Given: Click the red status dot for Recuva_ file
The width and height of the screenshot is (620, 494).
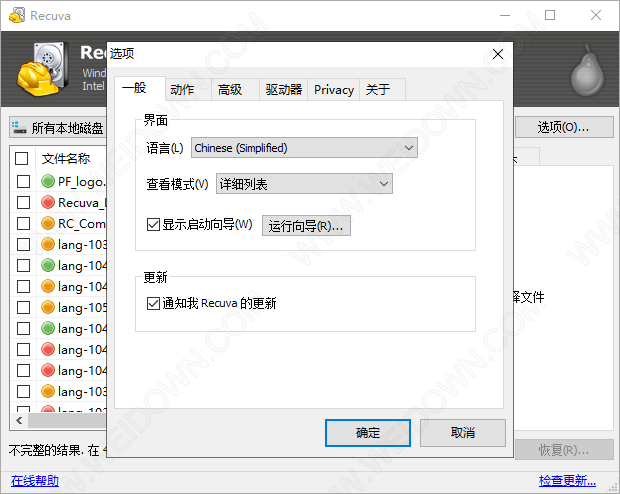Looking at the screenshot, I should [48, 202].
